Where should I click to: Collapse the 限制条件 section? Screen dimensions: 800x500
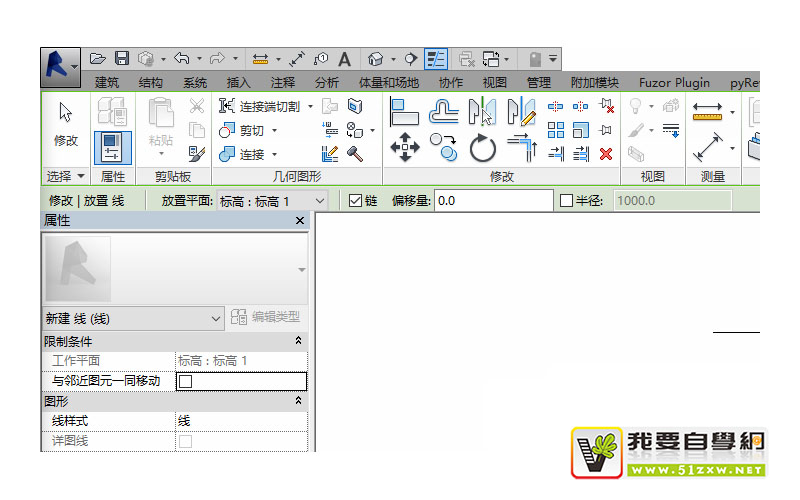(x=298, y=341)
